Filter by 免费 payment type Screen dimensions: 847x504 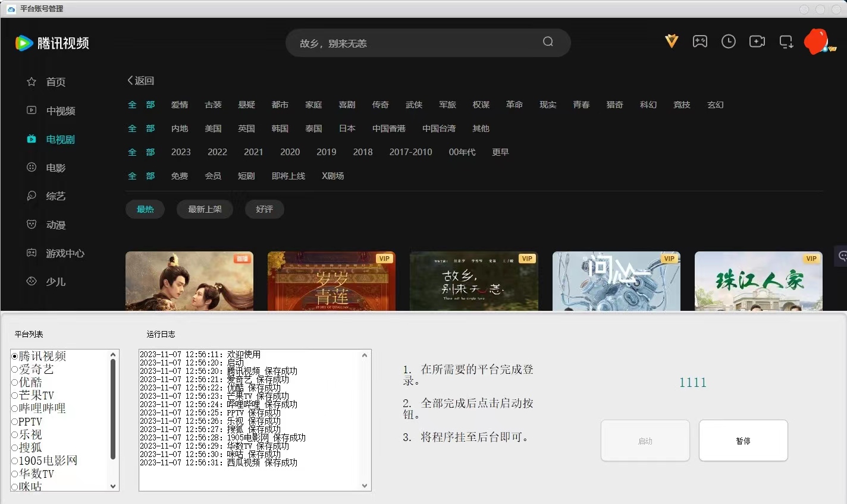[x=180, y=176]
